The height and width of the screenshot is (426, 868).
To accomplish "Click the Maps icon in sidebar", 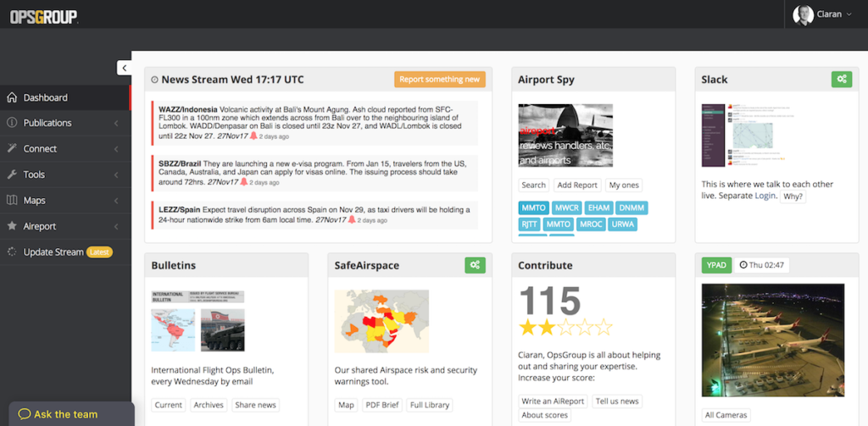I will click(x=12, y=201).
